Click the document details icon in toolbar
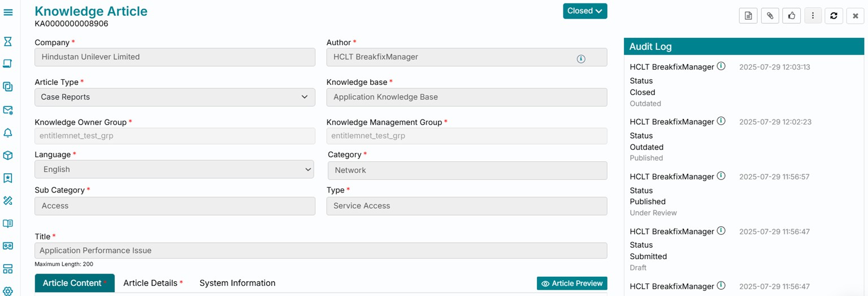The image size is (868, 296). click(748, 16)
